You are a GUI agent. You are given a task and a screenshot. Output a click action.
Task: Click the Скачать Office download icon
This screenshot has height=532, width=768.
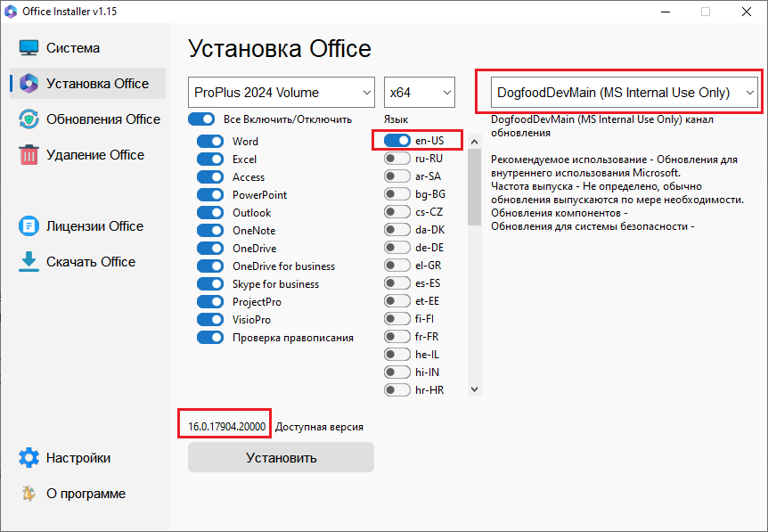pos(29,262)
